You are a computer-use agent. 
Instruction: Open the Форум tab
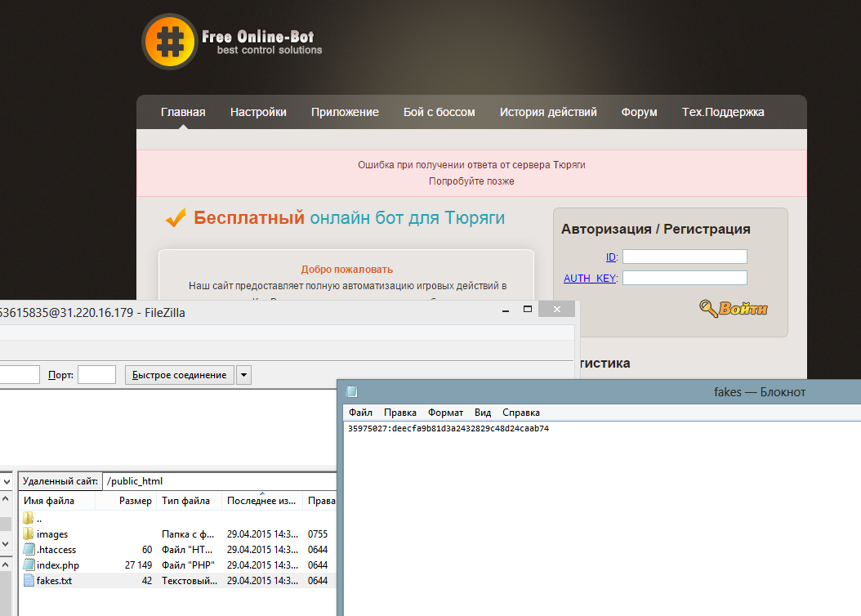[x=639, y=112]
